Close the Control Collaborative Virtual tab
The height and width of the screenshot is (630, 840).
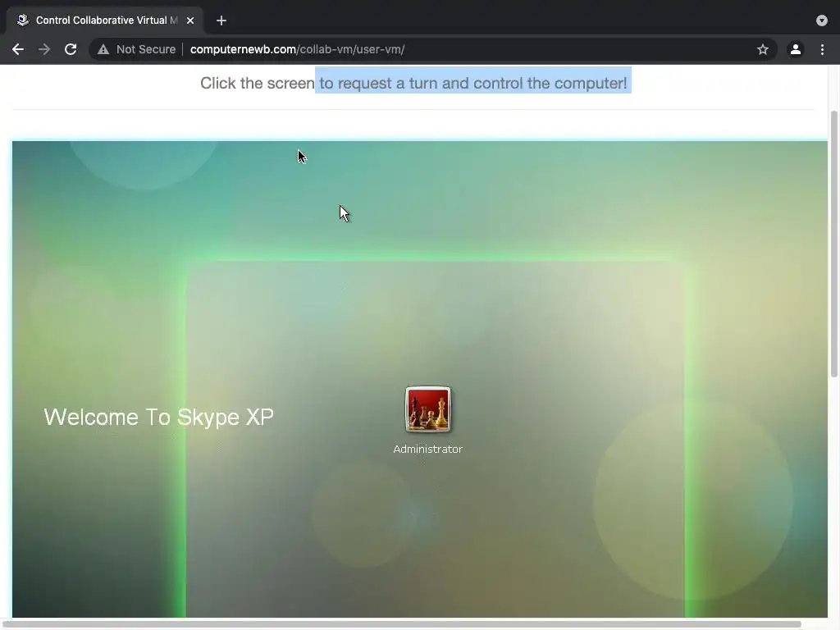pos(190,21)
